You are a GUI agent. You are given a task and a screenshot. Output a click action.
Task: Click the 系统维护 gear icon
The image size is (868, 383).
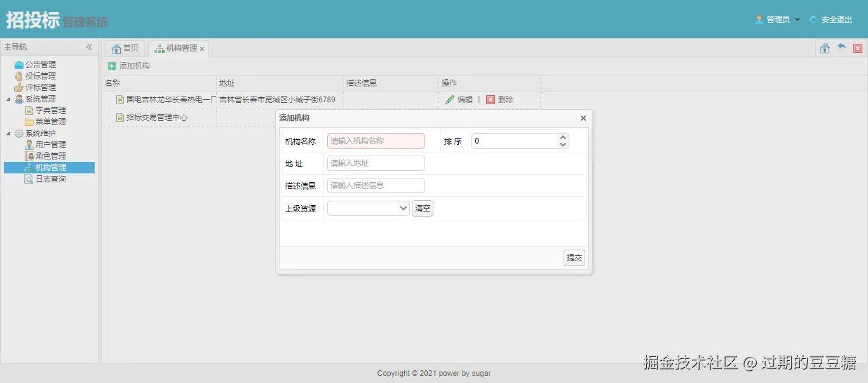(x=19, y=133)
